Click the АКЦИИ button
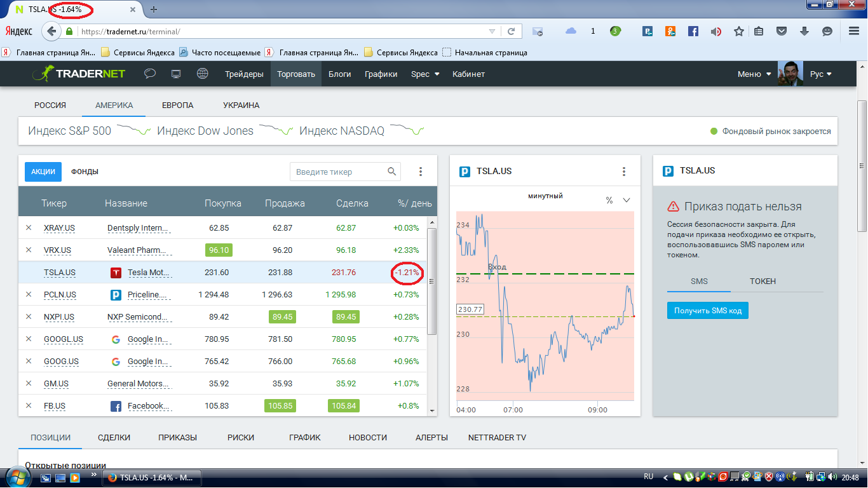Image resolution: width=868 pixels, height=488 pixels. [44, 172]
